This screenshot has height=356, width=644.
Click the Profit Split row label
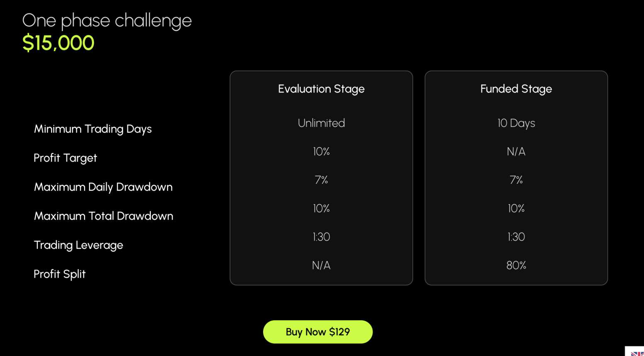(x=59, y=274)
